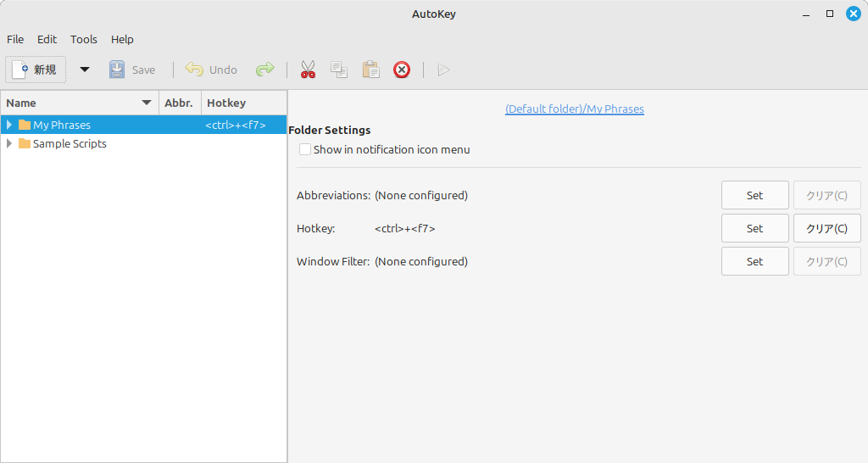Click the Abbr. column header
The height and width of the screenshot is (463, 868).
pos(181,103)
